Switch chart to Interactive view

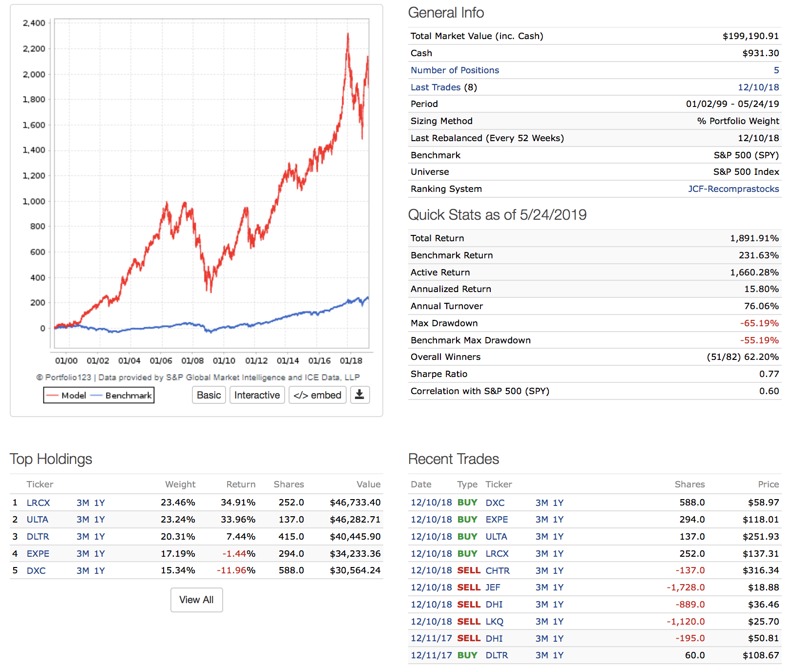[x=257, y=395]
